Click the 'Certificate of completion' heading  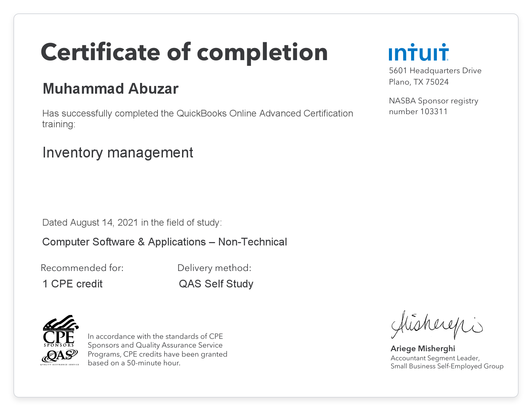tap(184, 53)
